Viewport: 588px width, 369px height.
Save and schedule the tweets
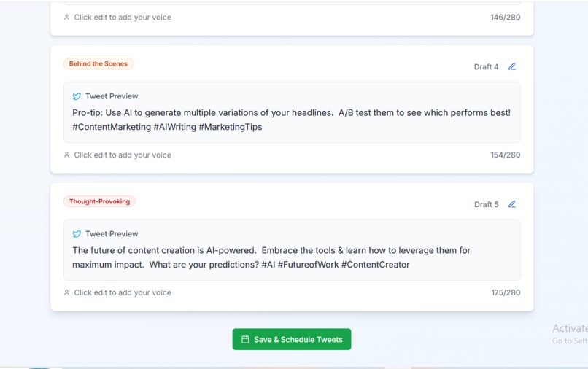click(292, 339)
